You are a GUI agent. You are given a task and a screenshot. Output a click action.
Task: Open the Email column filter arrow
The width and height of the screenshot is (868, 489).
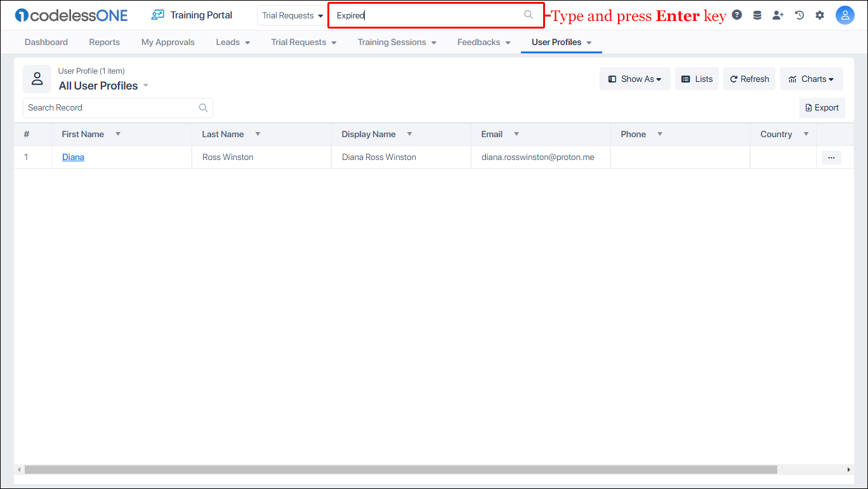click(516, 134)
